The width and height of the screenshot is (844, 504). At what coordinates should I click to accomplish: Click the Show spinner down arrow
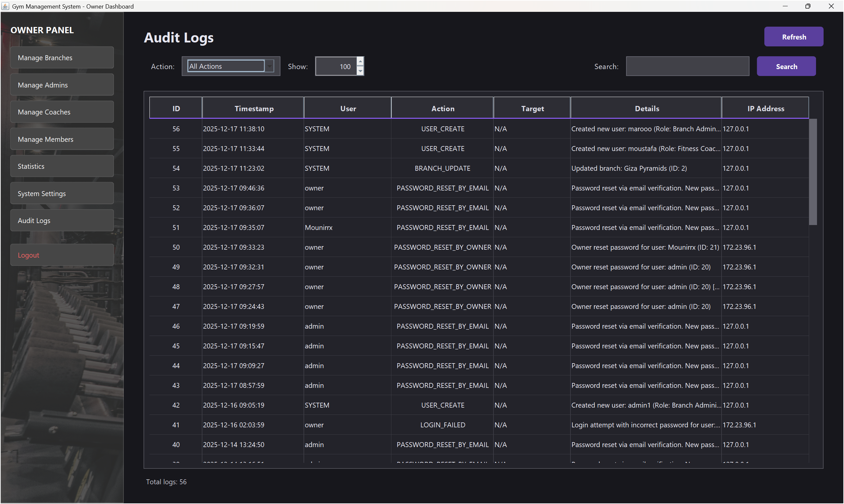point(360,71)
